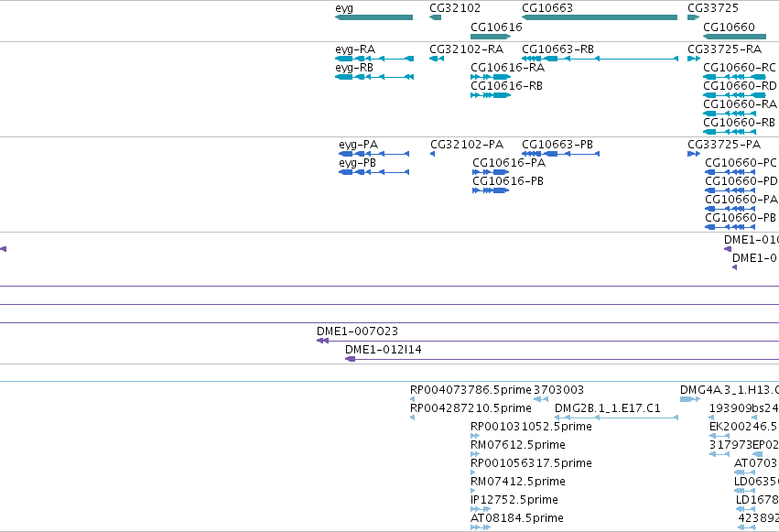Select transcript CG10660-RA
Viewport: 779px width, 532px height.
pos(740,104)
